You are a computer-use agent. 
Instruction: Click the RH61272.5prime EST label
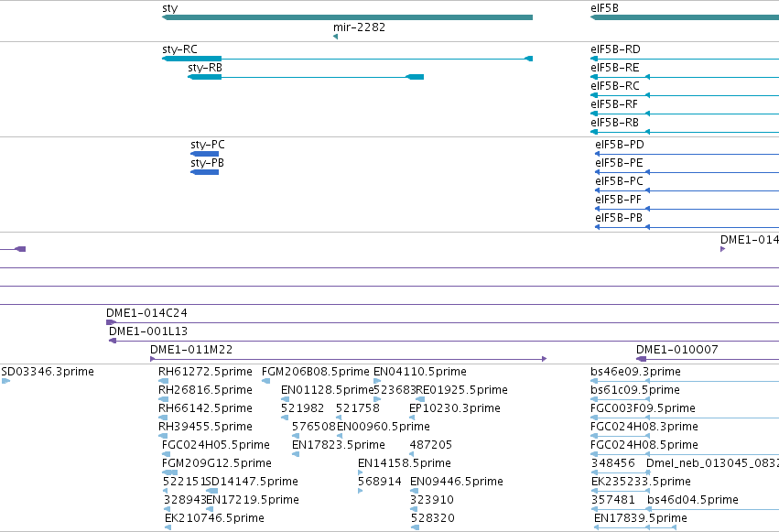(x=205, y=372)
